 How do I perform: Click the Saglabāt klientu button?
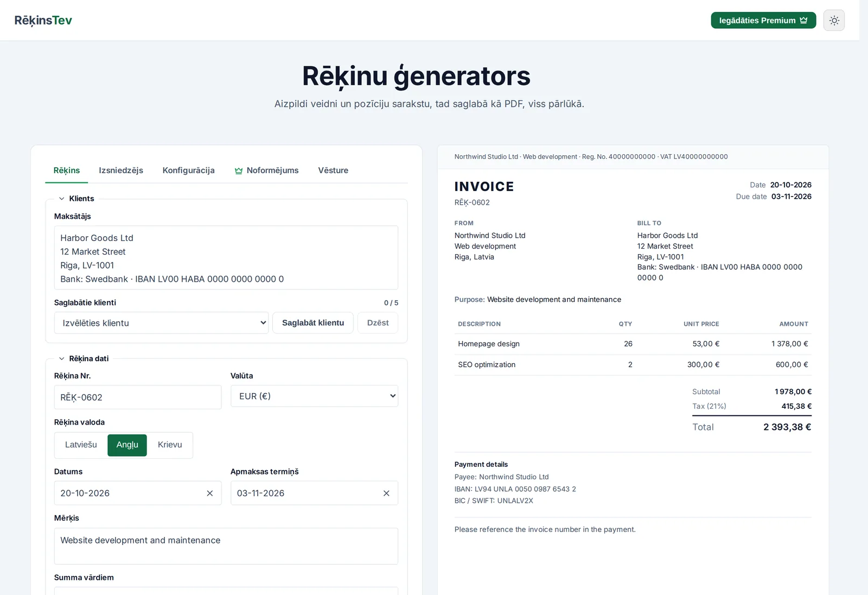313,323
